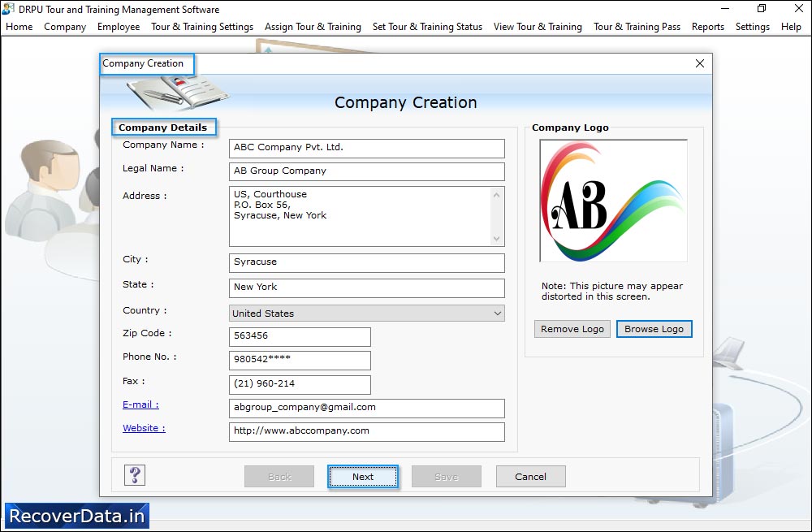Click the Zip Code input field
The height and width of the screenshot is (532, 812).
point(300,337)
